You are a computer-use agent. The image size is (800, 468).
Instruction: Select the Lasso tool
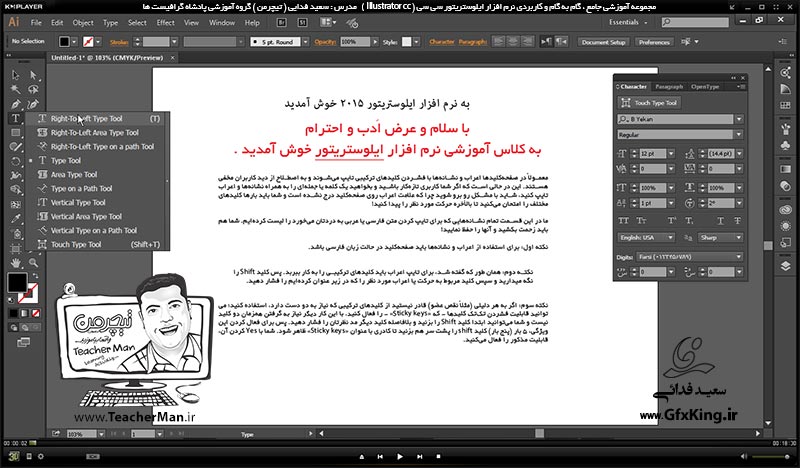tap(33, 89)
